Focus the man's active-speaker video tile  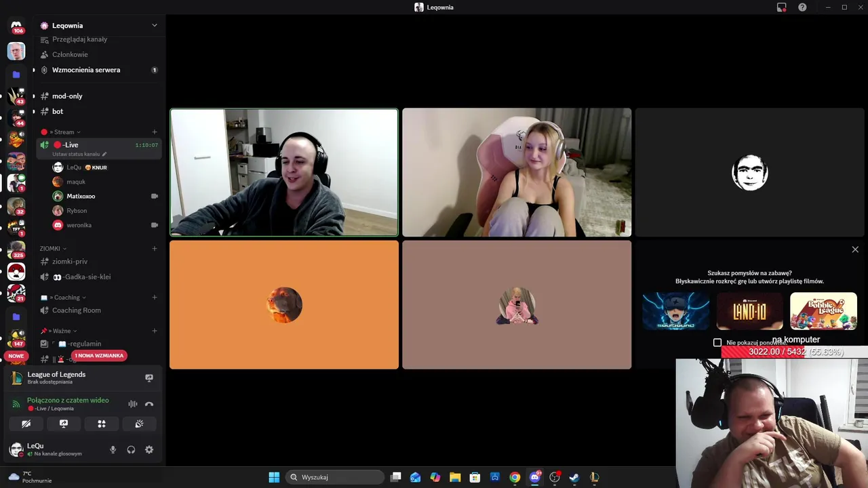pos(284,172)
